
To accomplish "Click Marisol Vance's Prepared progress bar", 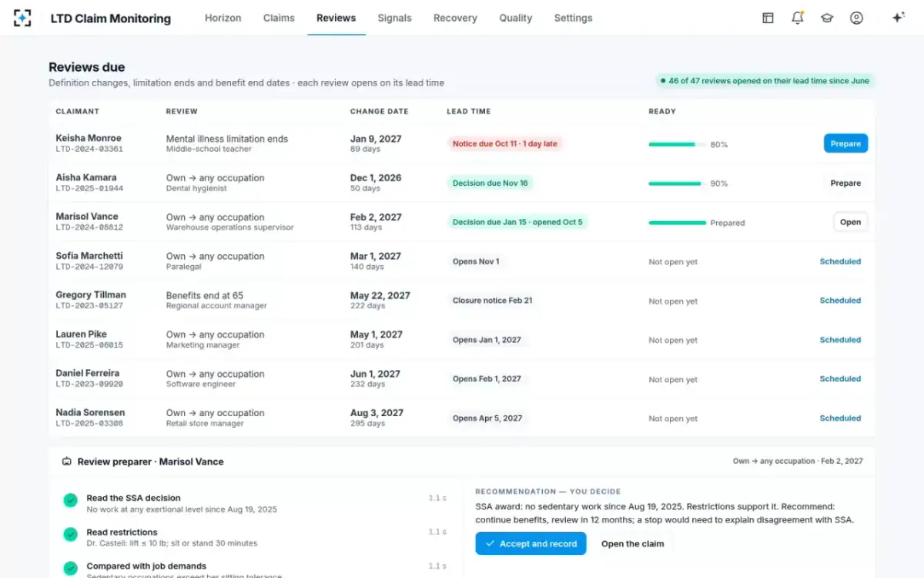I will [678, 223].
